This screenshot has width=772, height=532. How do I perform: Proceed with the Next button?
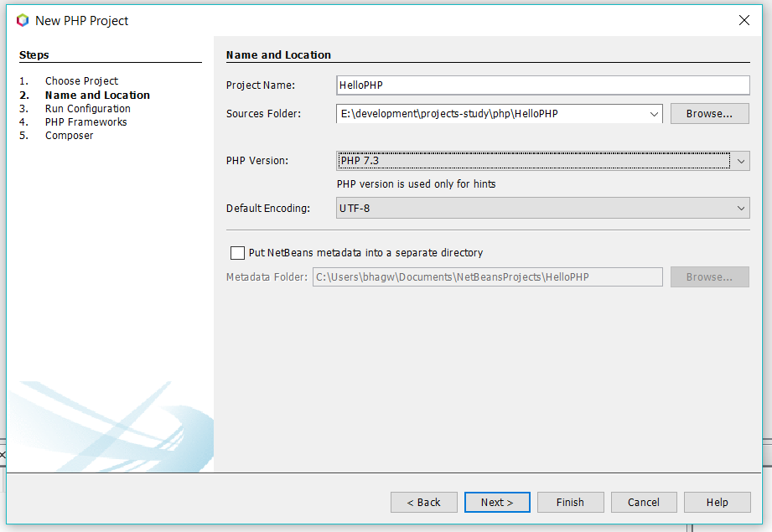(497, 503)
